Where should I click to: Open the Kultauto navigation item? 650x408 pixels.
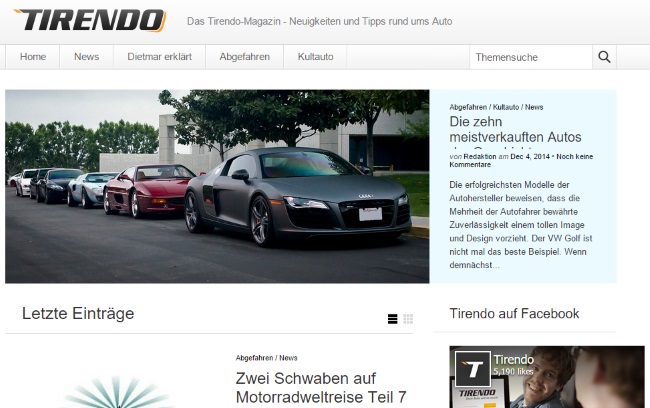click(x=316, y=57)
